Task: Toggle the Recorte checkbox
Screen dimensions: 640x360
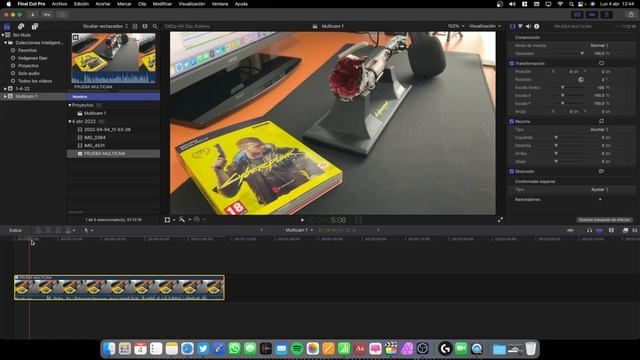Action: coord(511,121)
